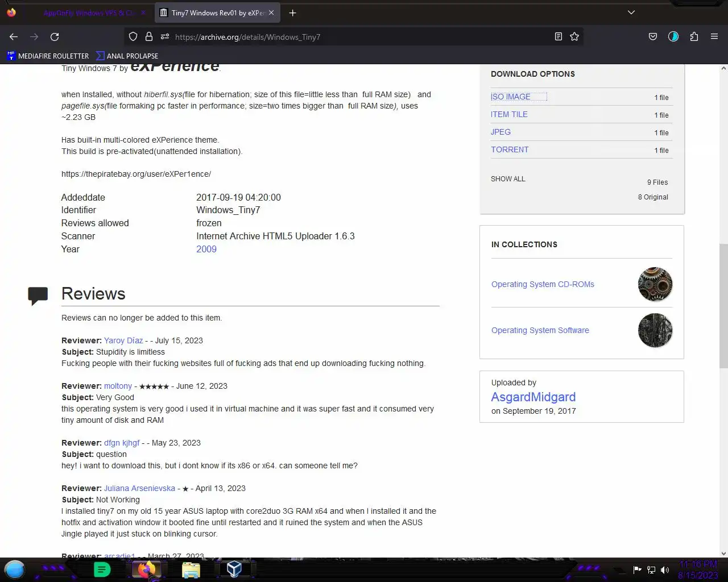Viewport: 728px width, 582px height.
Task: Close the AppOnFly tab
Action: (143, 13)
